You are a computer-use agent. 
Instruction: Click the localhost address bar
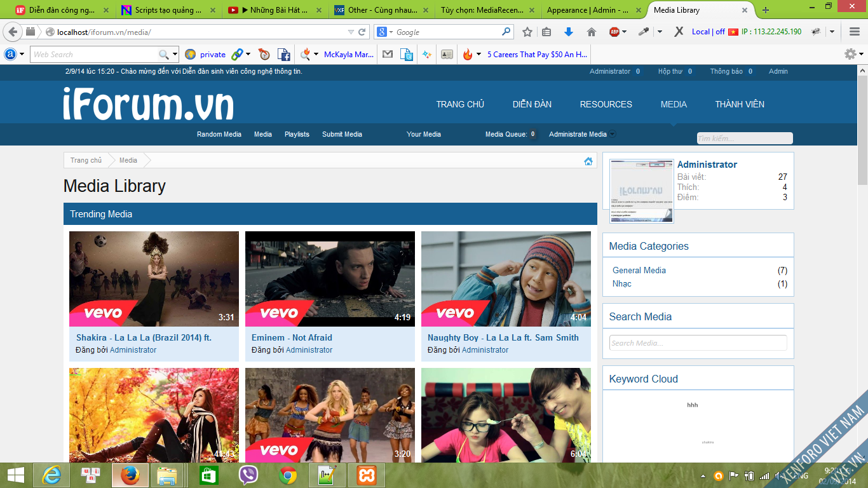pyautogui.click(x=197, y=32)
